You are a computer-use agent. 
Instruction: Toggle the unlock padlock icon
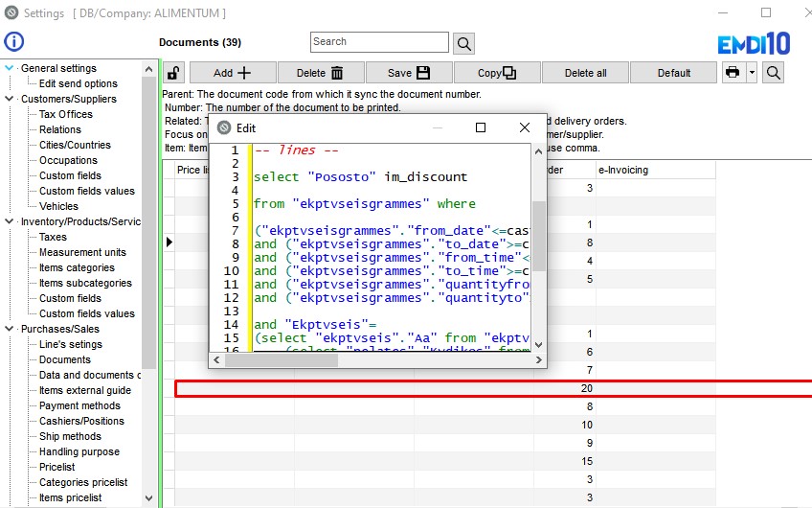174,73
